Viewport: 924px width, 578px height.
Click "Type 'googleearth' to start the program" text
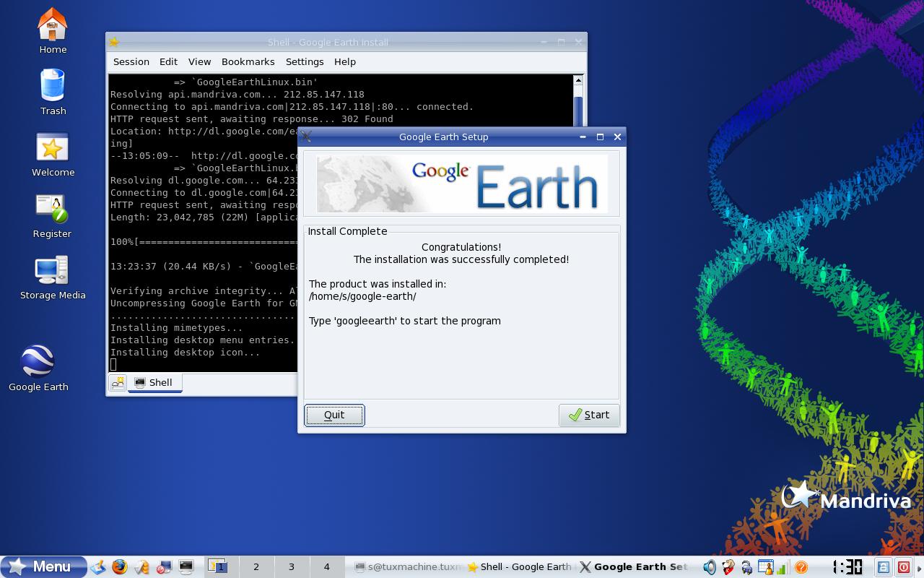coord(404,321)
